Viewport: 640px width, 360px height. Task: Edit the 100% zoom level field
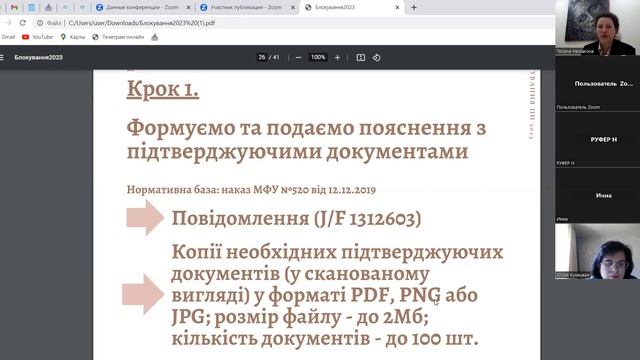(x=318, y=58)
